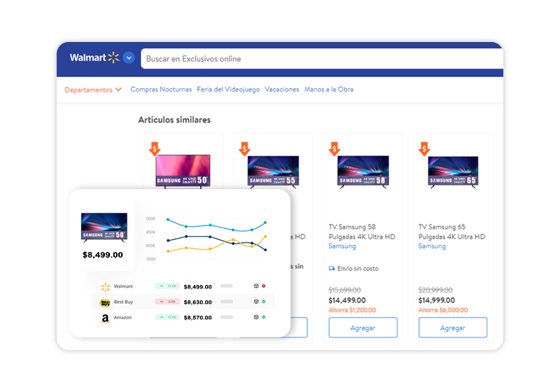Open 'TV Samsung 65 Pulgadas 4K Ultra HD' title
The height and width of the screenshot is (392, 560).
click(x=451, y=232)
